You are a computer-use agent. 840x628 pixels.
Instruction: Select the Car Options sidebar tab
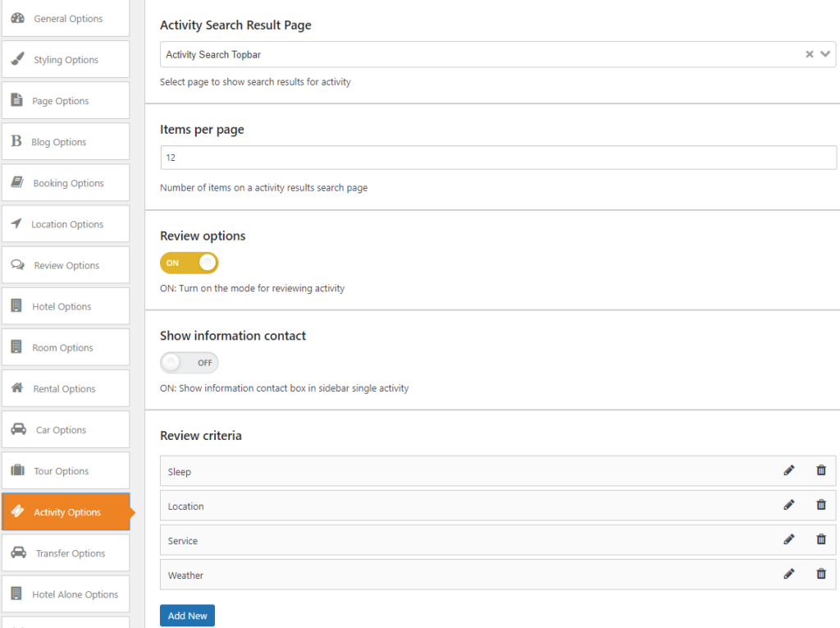(x=66, y=430)
